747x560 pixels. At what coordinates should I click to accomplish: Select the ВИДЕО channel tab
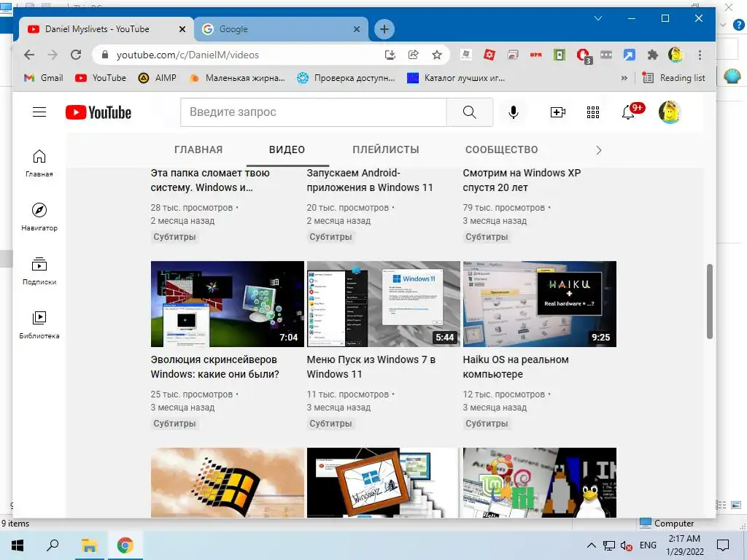coord(287,149)
